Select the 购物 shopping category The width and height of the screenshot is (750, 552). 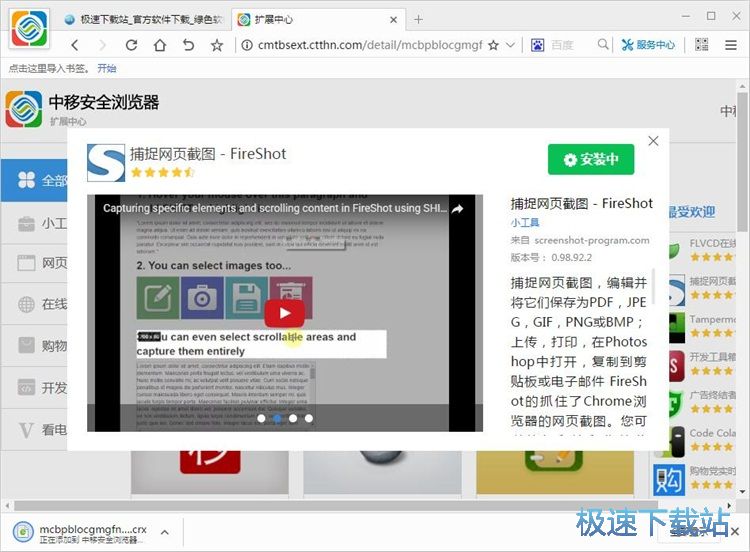click(34, 345)
